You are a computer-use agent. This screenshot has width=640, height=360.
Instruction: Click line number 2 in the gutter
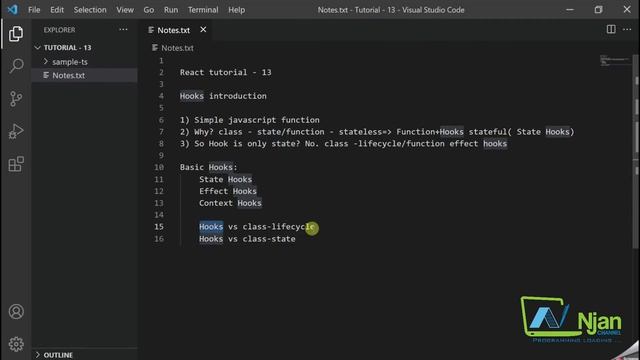(161, 72)
